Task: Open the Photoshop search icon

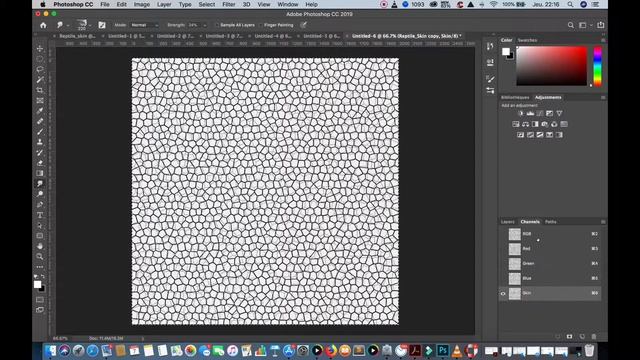Action: tap(571, 25)
